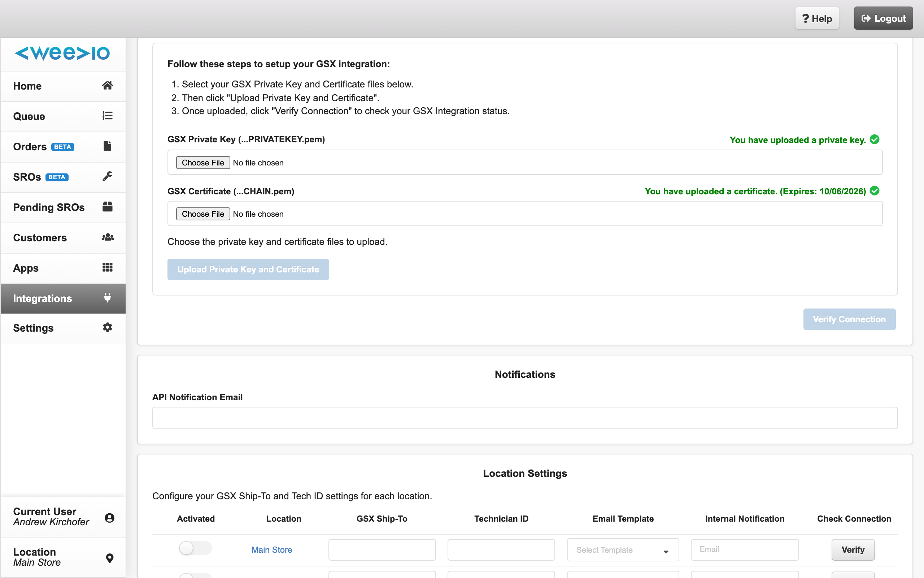The width and height of the screenshot is (924, 578).
Task: Open the Help button
Action: pyautogui.click(x=817, y=18)
